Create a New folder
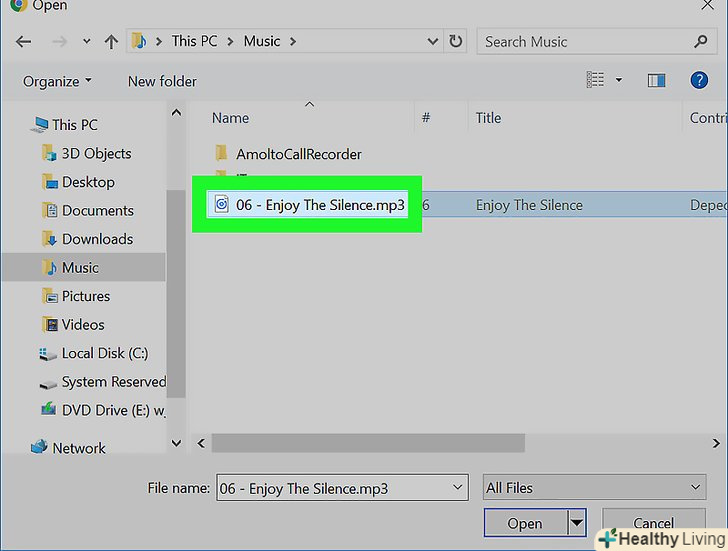The image size is (728, 551). click(162, 82)
